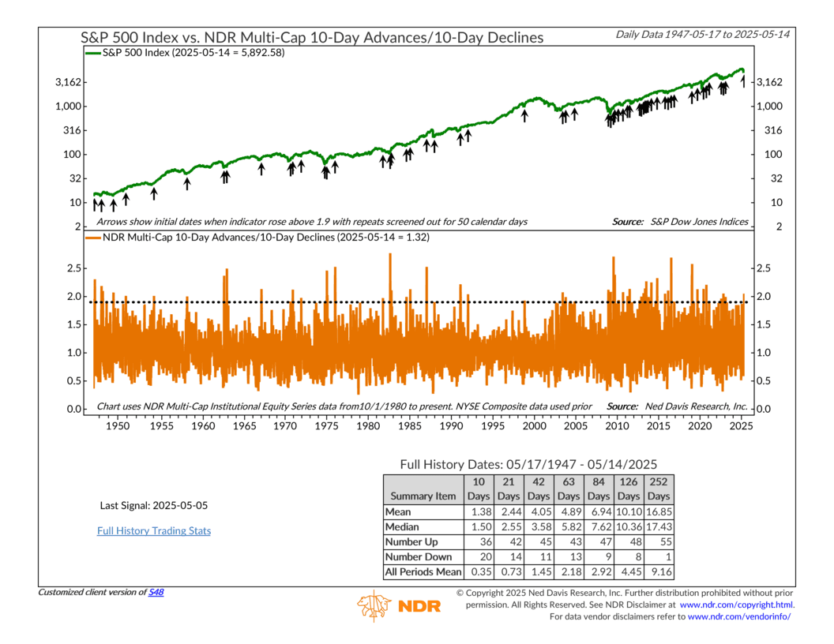Viewport: 834px width, 644px height.
Task: Visit the ndr.com copyright.html link
Action: pos(736,605)
